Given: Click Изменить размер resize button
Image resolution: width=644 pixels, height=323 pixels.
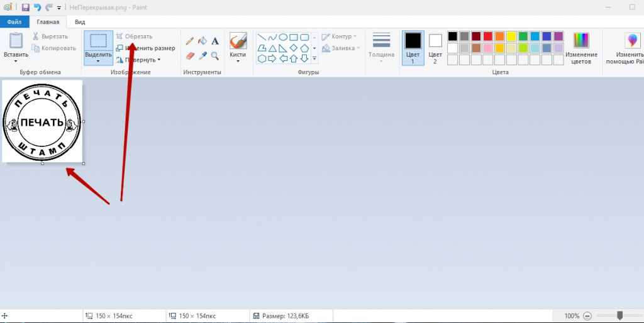Looking at the screenshot, I should coord(146,48).
